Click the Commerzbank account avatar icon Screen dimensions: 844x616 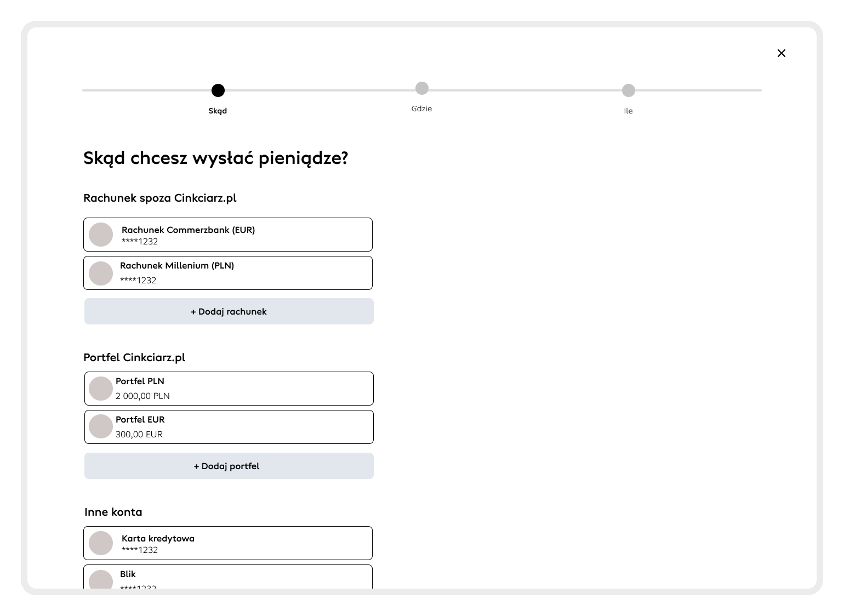coord(101,235)
